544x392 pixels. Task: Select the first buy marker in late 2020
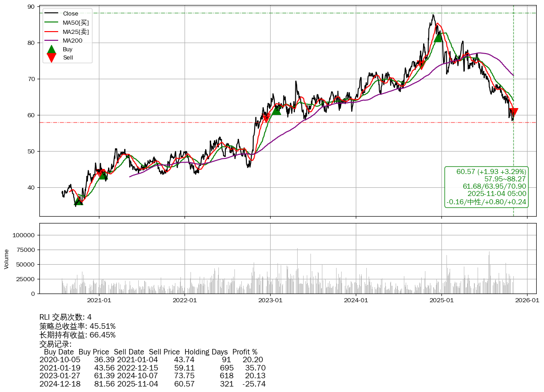coord(79,201)
